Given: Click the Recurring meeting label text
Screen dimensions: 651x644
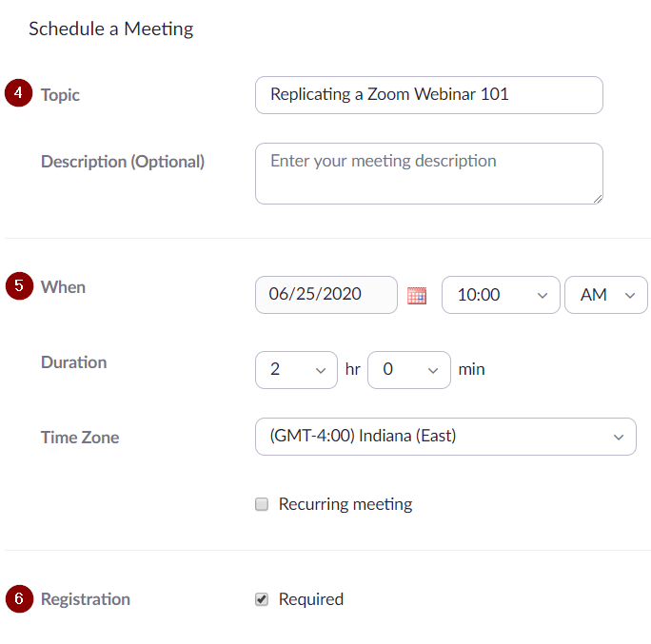Looking at the screenshot, I should tap(345, 504).
